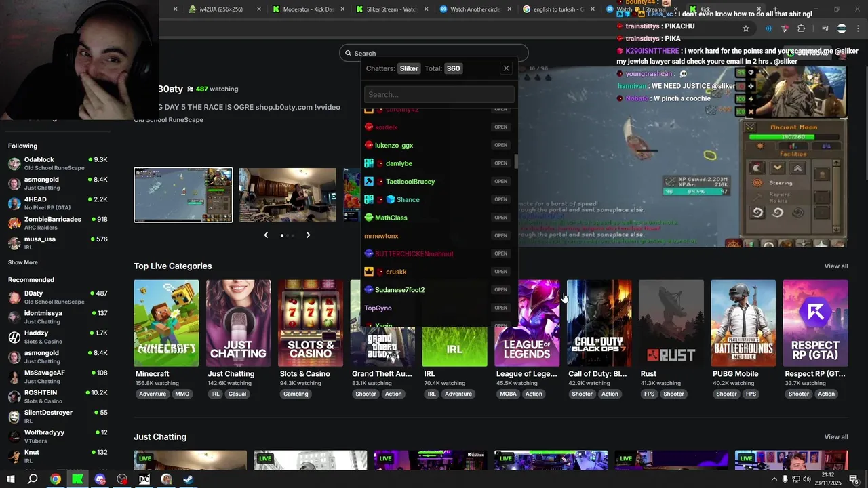
Task: Open a new browser tab with plus
Action: point(775,9)
